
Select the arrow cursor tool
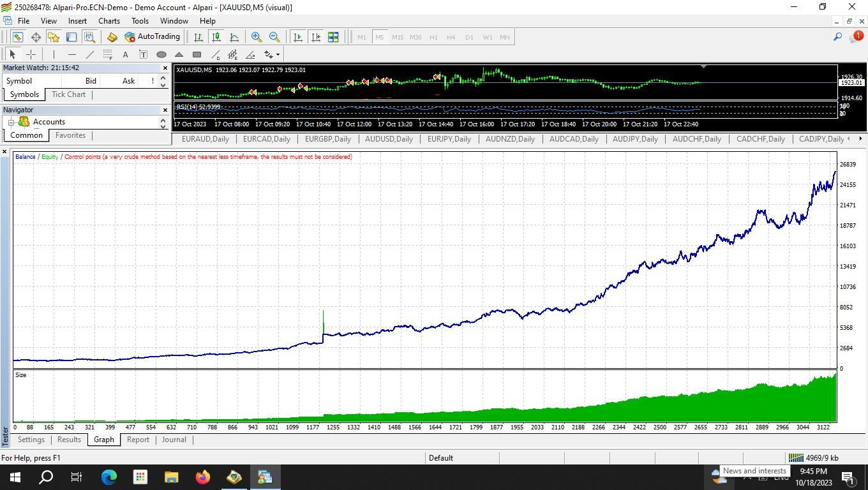click(x=13, y=55)
